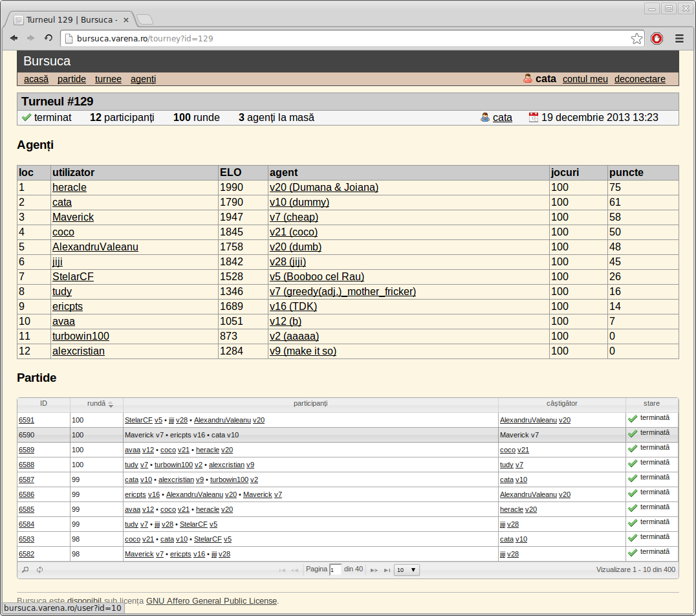Viewport: 696px width, 616px height.
Task: Focus the Pagina page number field
Action: pos(336,570)
